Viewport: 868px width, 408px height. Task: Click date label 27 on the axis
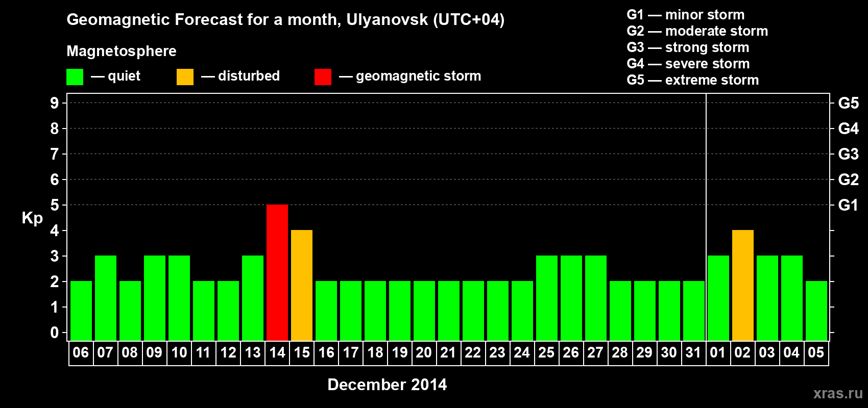point(595,352)
